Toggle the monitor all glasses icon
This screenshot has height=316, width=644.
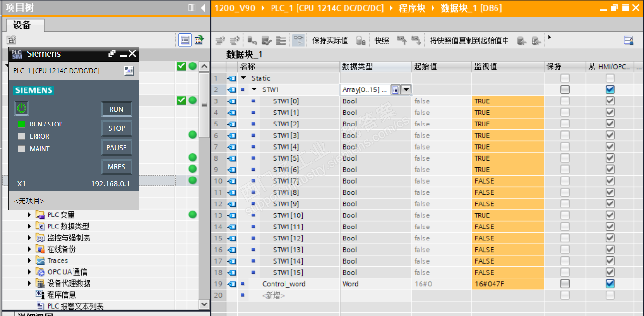(x=298, y=40)
